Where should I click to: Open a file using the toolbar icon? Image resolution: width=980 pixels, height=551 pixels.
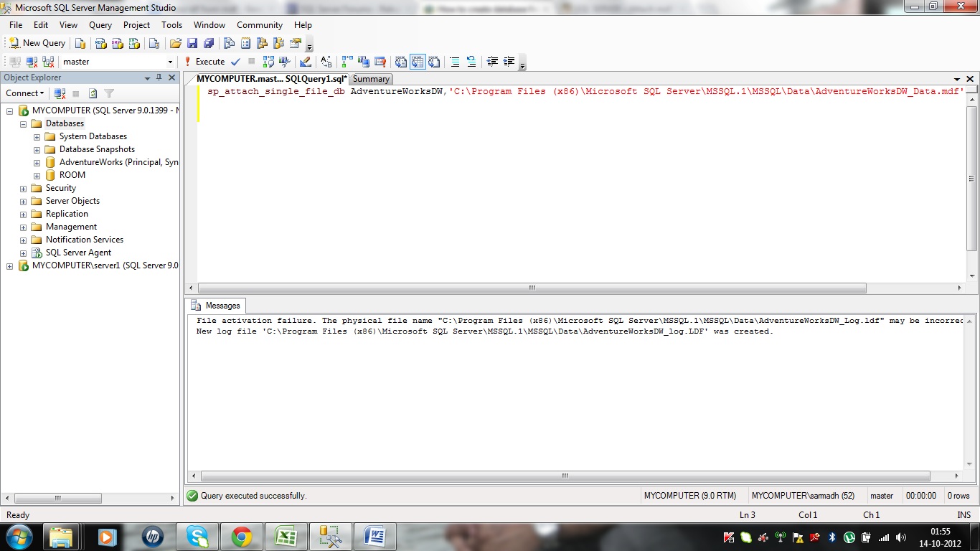click(176, 43)
